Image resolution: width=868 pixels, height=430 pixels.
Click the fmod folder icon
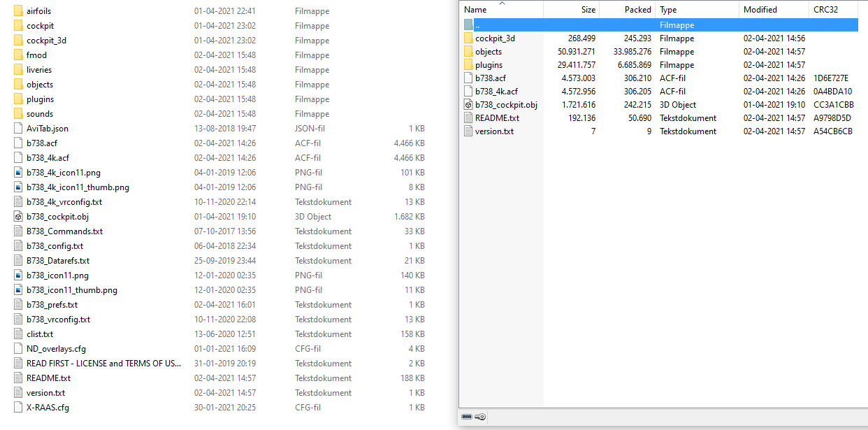point(19,55)
